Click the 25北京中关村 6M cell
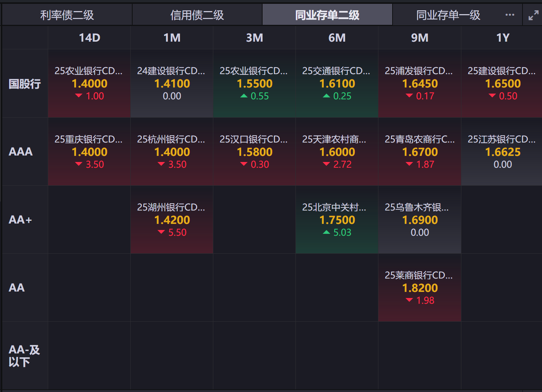This screenshot has width=542, height=392. [x=337, y=220]
